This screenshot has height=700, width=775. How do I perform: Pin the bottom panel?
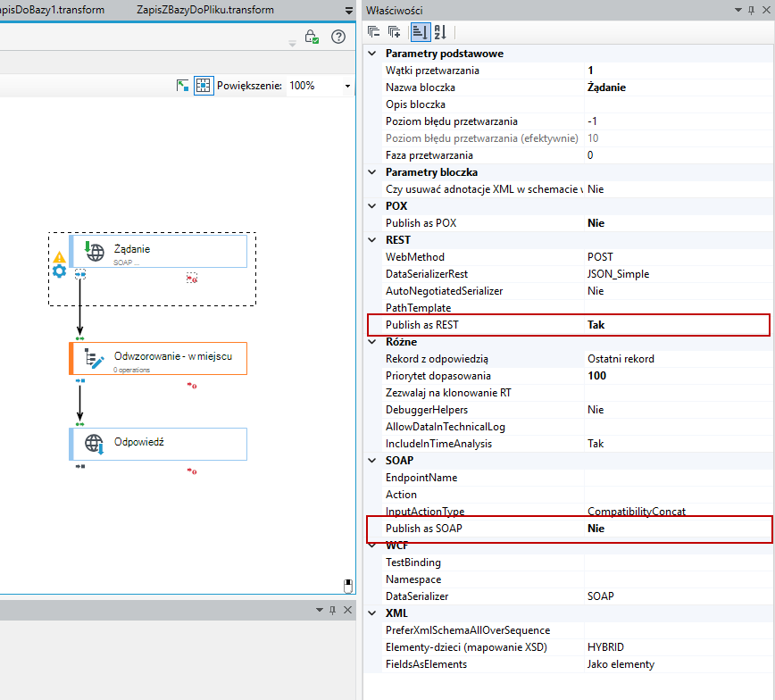[x=333, y=610]
